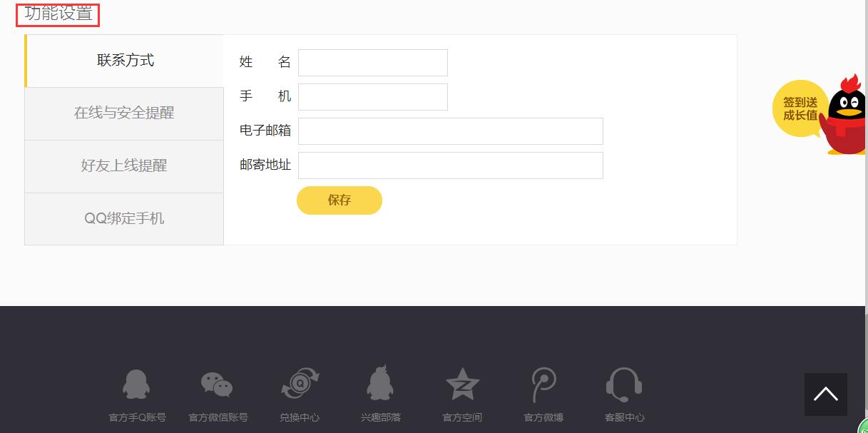Click the 兑换中心 exchange icon
The width and height of the screenshot is (868, 433).
pyautogui.click(x=300, y=384)
